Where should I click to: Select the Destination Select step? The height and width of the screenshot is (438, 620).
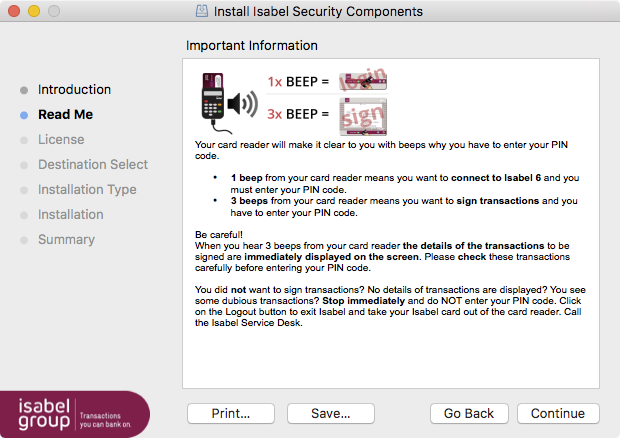pos(93,164)
